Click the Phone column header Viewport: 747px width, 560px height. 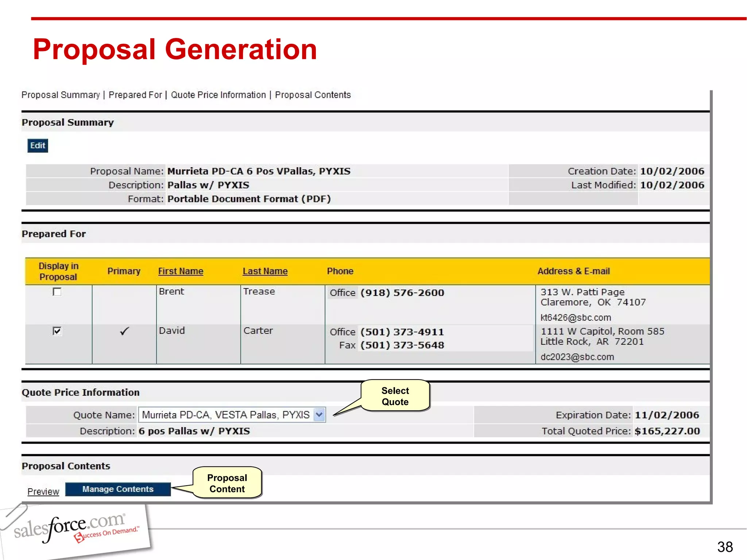[x=340, y=271]
